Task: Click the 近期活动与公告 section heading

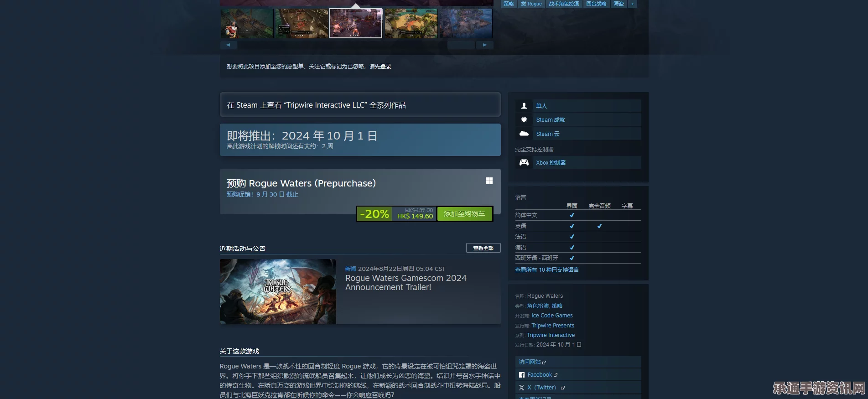Action: point(242,249)
